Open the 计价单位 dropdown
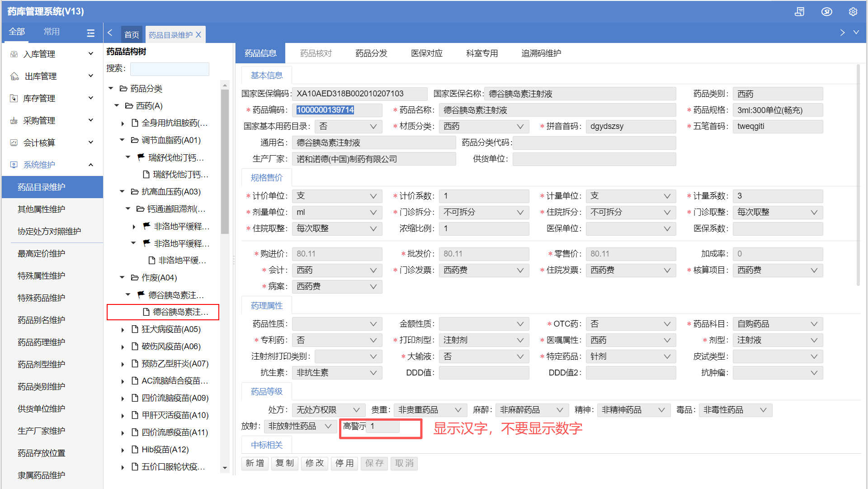Viewport: 868px width, 489px height. pos(373,196)
